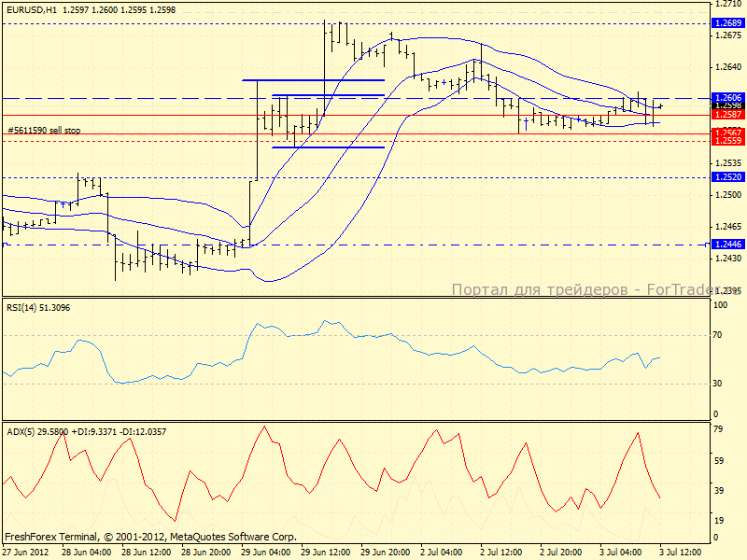747x560 pixels.
Task: Click the 29 Jun 20:00 time axis label
Action: pos(386,553)
